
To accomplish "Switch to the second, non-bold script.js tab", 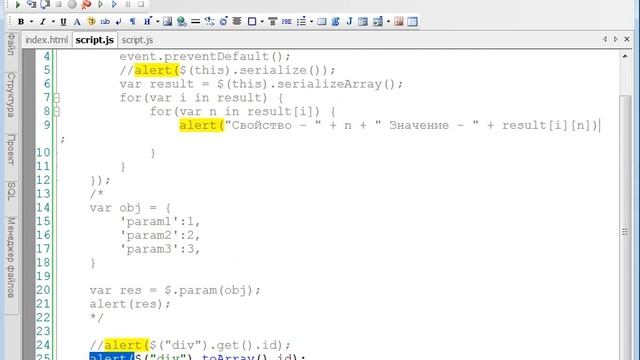I will click(x=137, y=40).
